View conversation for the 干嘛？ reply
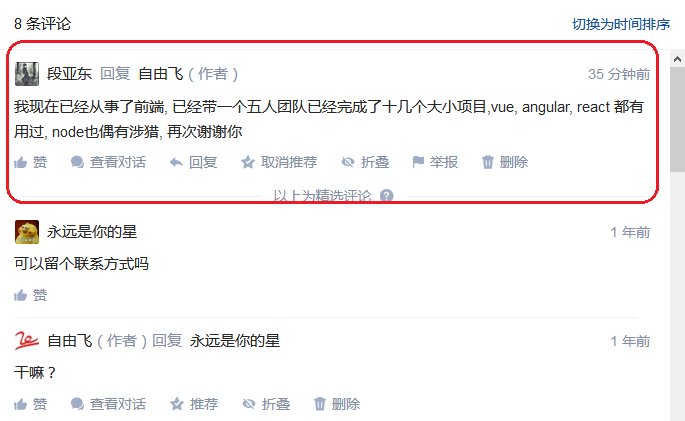685x421 pixels. [x=108, y=404]
